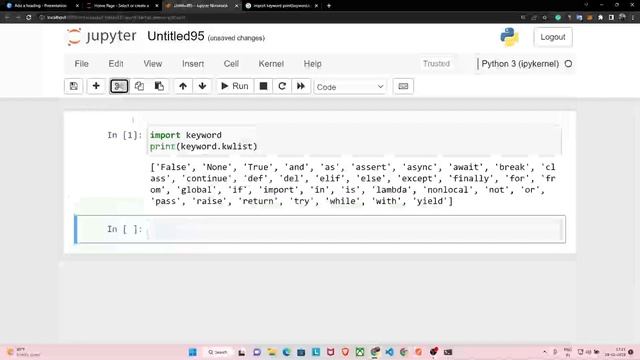This screenshot has height=360, width=640.
Task: Open the Insert menu
Action: [193, 64]
